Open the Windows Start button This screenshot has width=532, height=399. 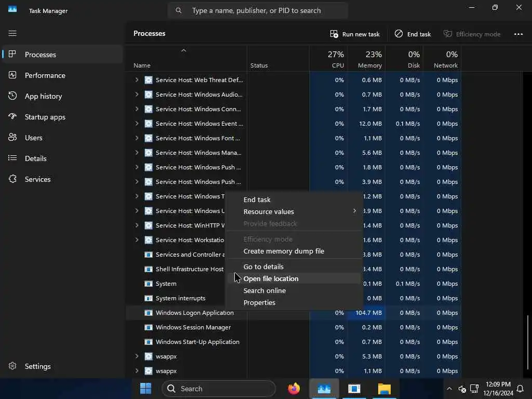tap(145, 389)
